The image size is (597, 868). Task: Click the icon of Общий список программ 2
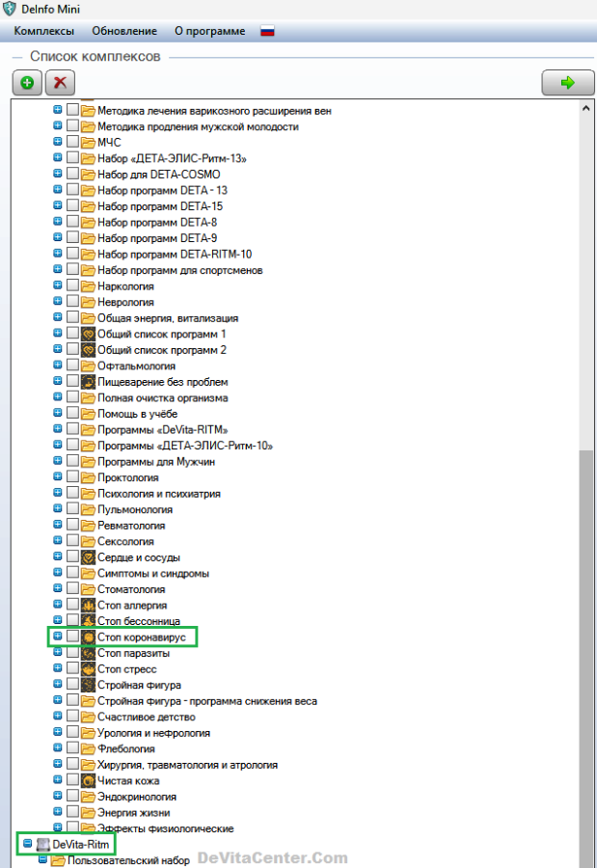(x=88, y=350)
